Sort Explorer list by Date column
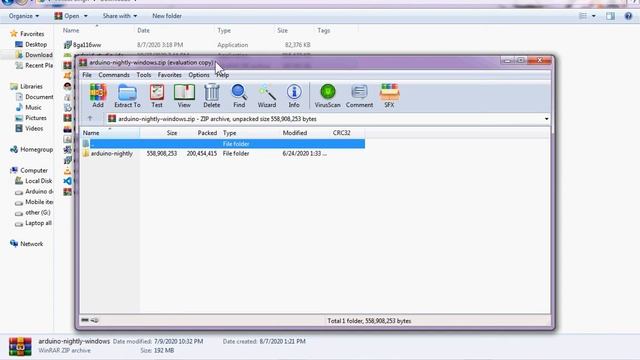640x360 pixels. tap(143, 31)
